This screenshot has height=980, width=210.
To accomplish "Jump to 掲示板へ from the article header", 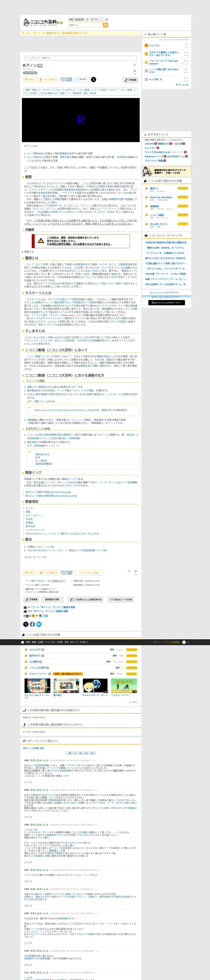I will click(82, 80).
